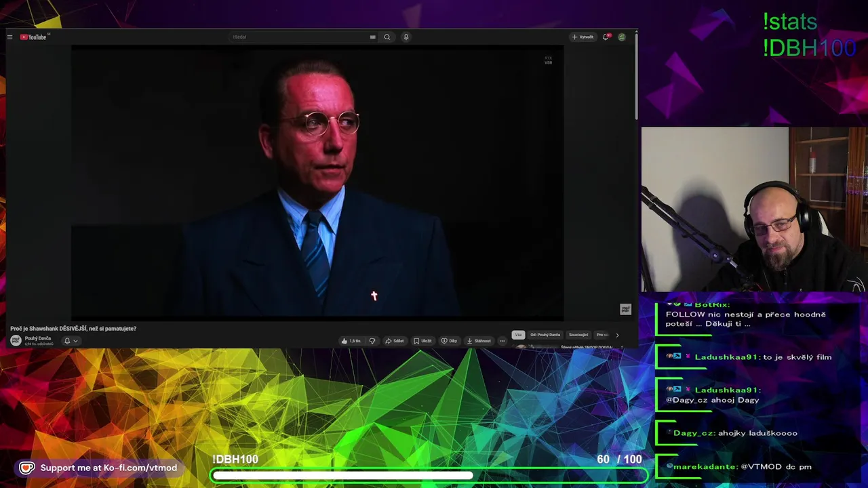Open subscription notification bell dropdown
This screenshot has width=868, height=488.
71,341
